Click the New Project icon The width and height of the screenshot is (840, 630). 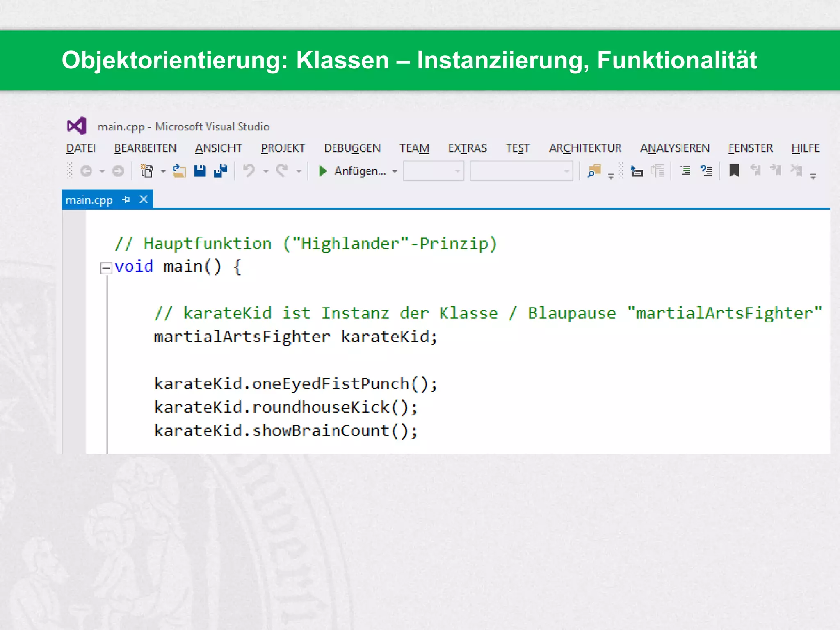point(147,171)
